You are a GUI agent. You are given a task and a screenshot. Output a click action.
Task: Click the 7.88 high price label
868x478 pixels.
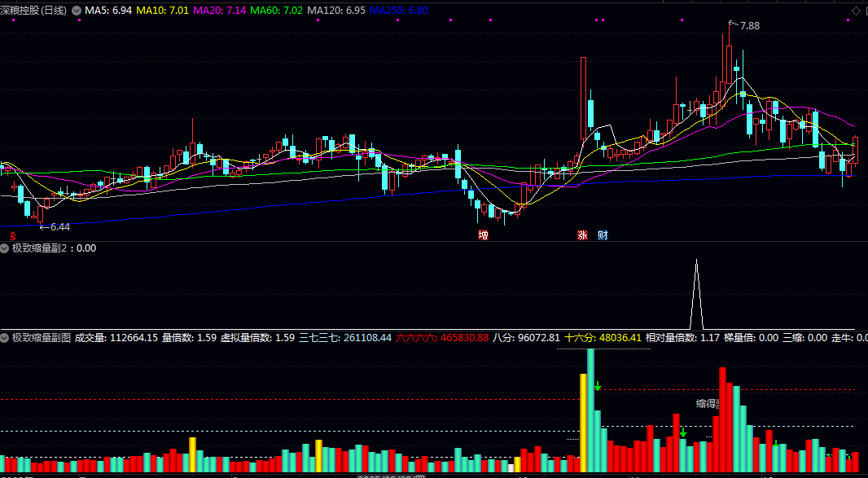coord(750,26)
